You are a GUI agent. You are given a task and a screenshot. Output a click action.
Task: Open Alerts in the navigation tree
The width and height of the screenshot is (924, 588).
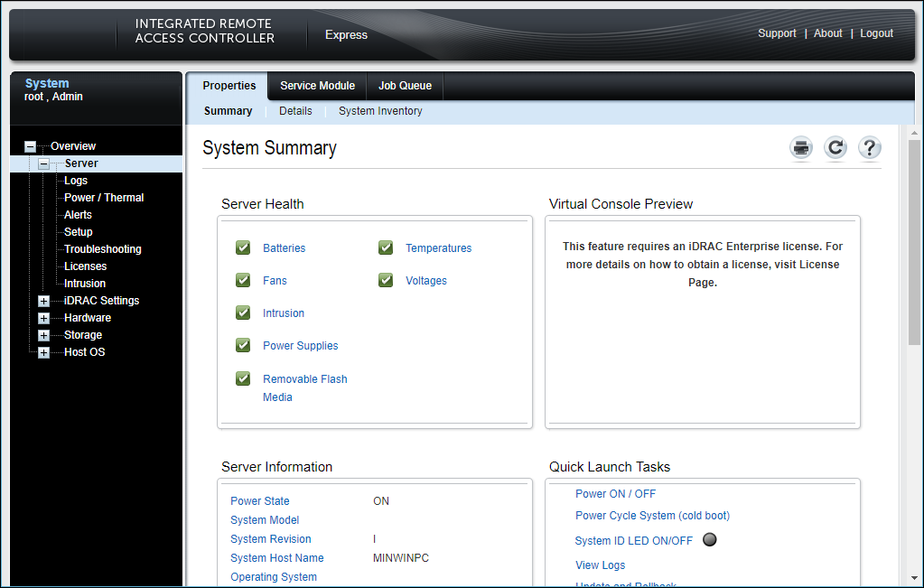(x=78, y=214)
